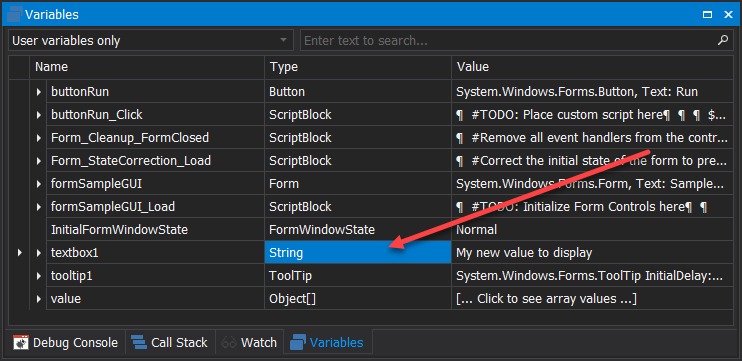This screenshot has width=742, height=361.
Task: Click the FormWindowState type cell
Action: pyautogui.click(x=358, y=230)
